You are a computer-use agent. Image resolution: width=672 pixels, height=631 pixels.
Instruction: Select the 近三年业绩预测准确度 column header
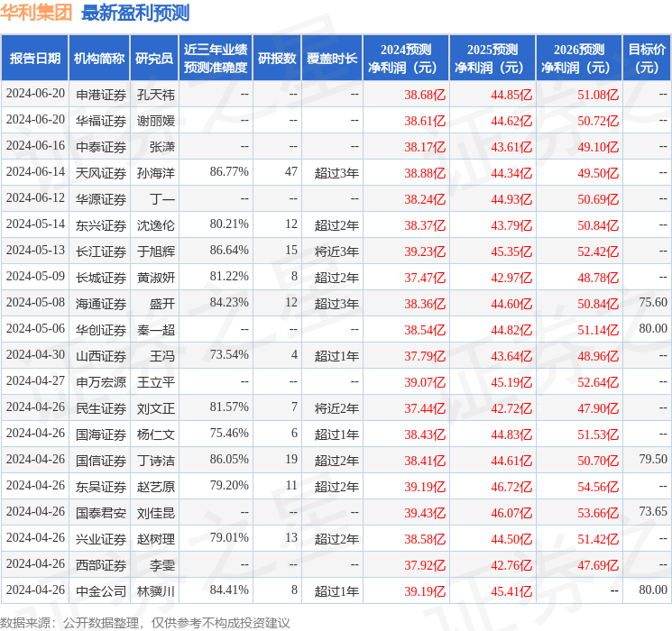coord(216,59)
